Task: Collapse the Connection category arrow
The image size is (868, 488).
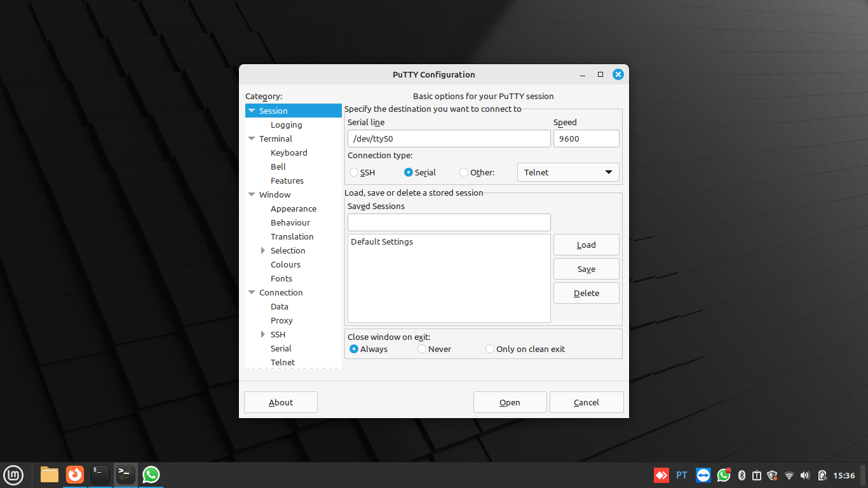Action: 252,292
